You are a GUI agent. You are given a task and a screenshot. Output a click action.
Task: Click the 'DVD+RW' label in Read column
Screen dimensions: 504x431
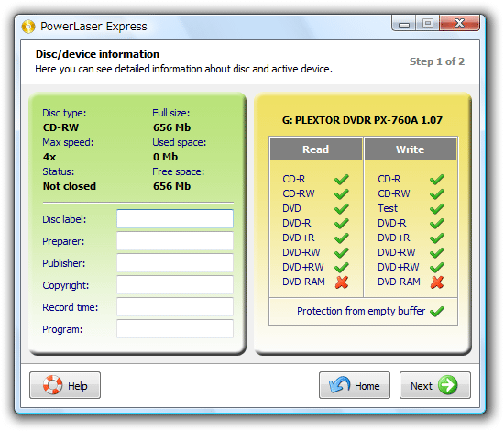[303, 267]
